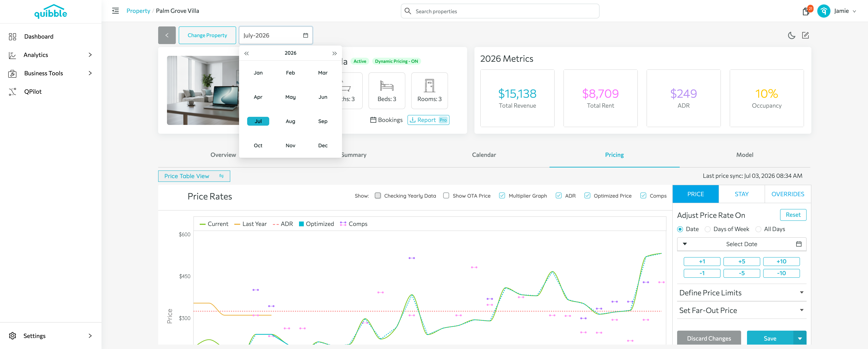Enable Checking Yearly Data checkbox
868x349 pixels.
(x=378, y=196)
